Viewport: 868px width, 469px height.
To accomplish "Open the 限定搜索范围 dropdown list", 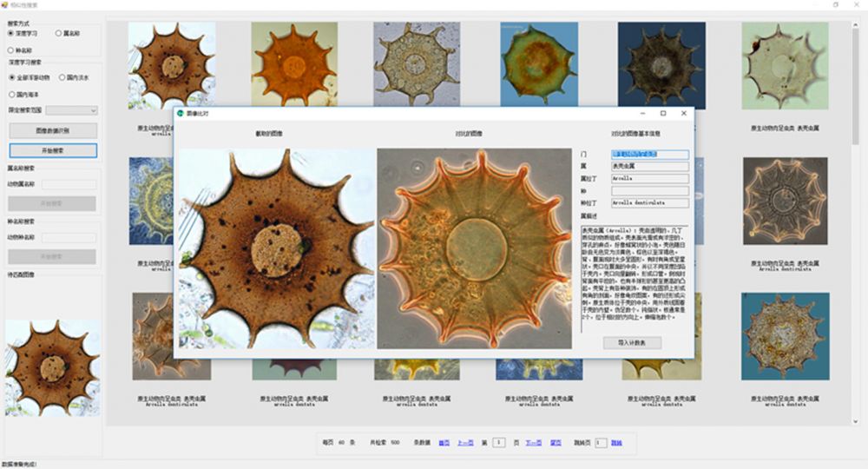I will point(72,110).
